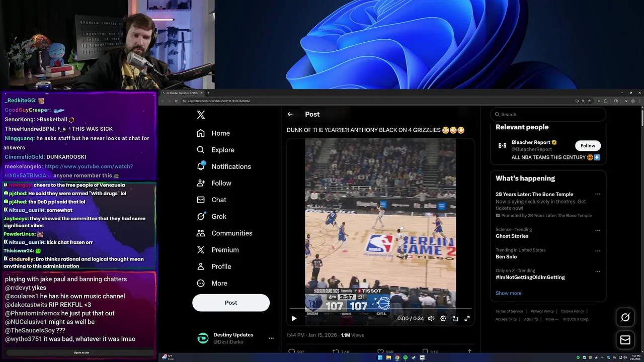Screen dimensions: 644x362
Task: Expand the video to fullscreen
Action: 467,318
